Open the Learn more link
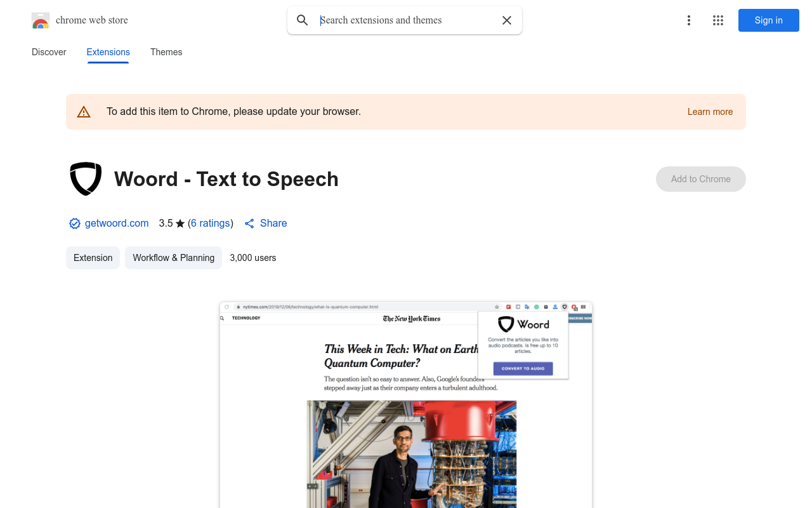Screen dimensions: 812x508 [x=710, y=112]
